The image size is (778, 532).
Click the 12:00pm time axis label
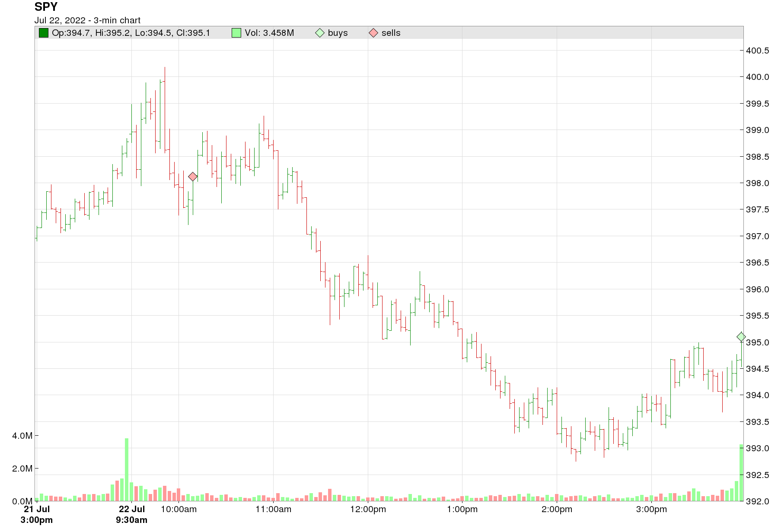point(368,510)
